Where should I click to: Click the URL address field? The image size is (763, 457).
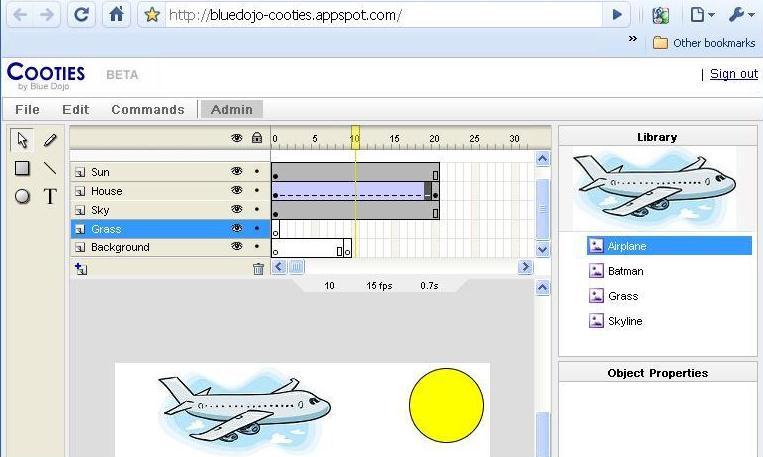[383, 15]
